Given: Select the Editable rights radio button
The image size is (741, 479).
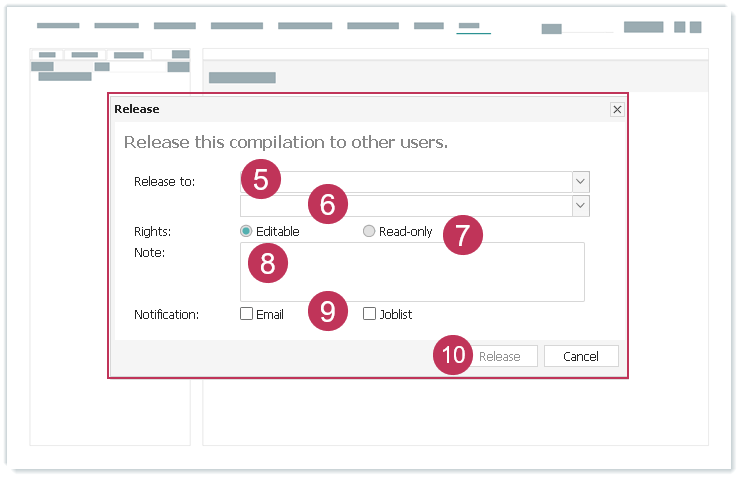Looking at the screenshot, I should tap(246, 231).
